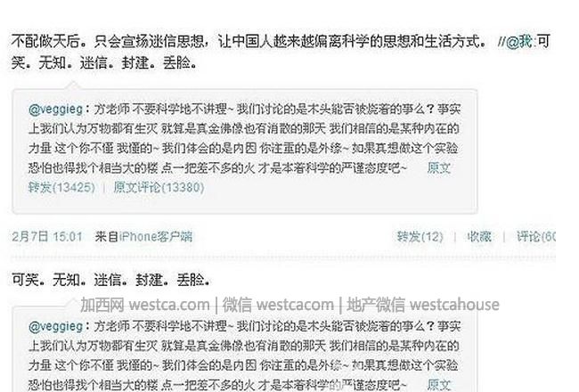This screenshot has height=392, width=579.
Task: Repost using 转发(12)
Action: tap(420, 236)
